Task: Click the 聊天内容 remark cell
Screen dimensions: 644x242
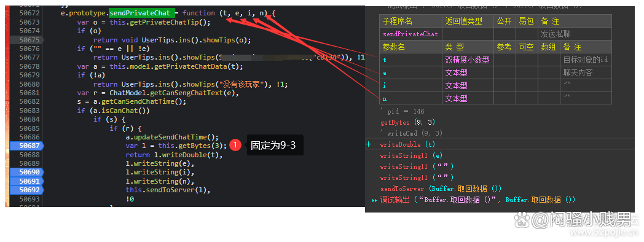Action: coord(586,72)
